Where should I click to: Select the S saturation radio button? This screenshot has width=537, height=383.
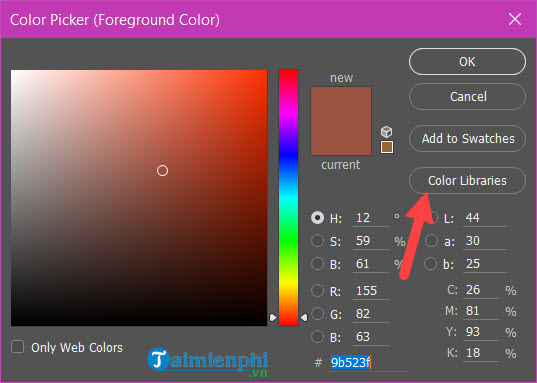pyautogui.click(x=317, y=240)
